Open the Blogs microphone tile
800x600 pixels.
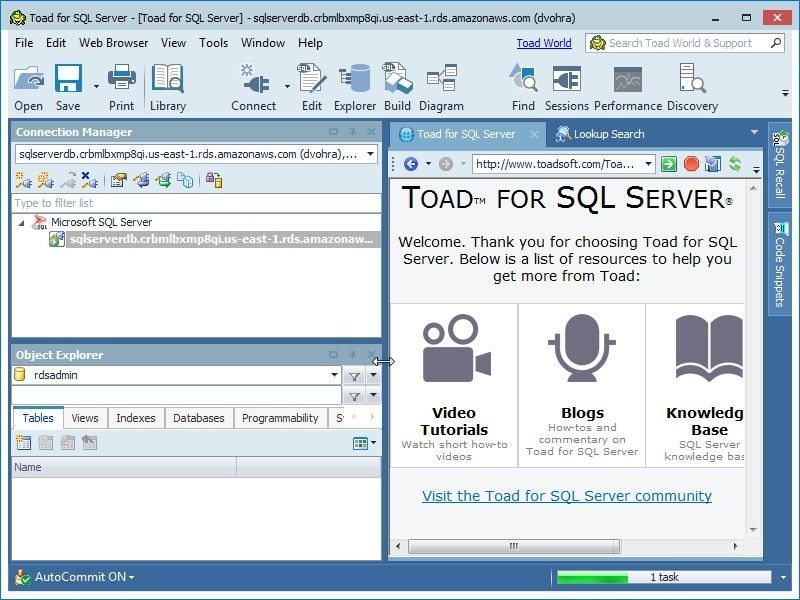(x=582, y=386)
